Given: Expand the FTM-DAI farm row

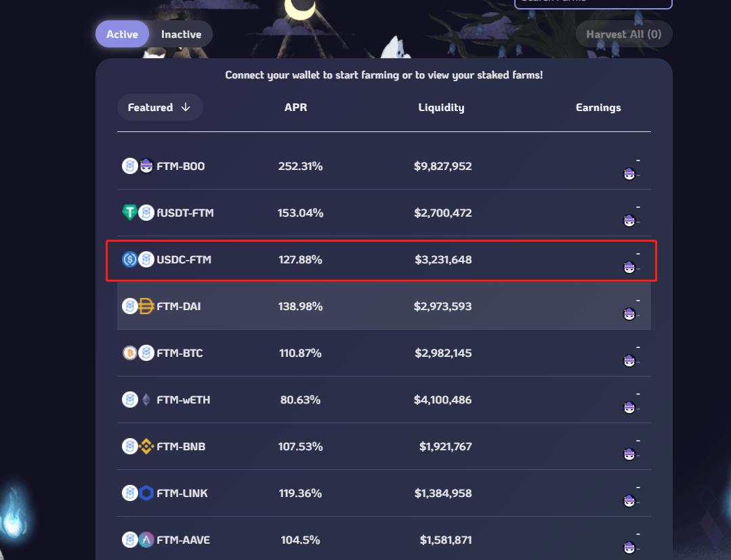Looking at the screenshot, I should 383,306.
